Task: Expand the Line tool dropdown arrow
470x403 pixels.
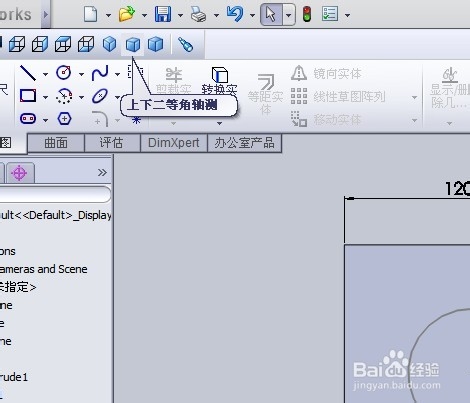Action: [x=45, y=74]
